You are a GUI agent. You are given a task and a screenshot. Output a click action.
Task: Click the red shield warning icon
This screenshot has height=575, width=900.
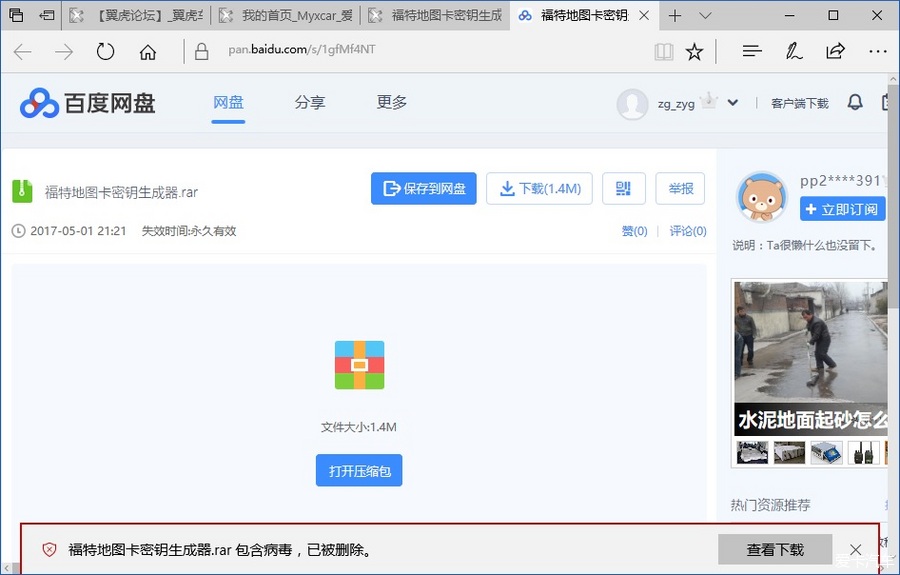(x=49, y=549)
